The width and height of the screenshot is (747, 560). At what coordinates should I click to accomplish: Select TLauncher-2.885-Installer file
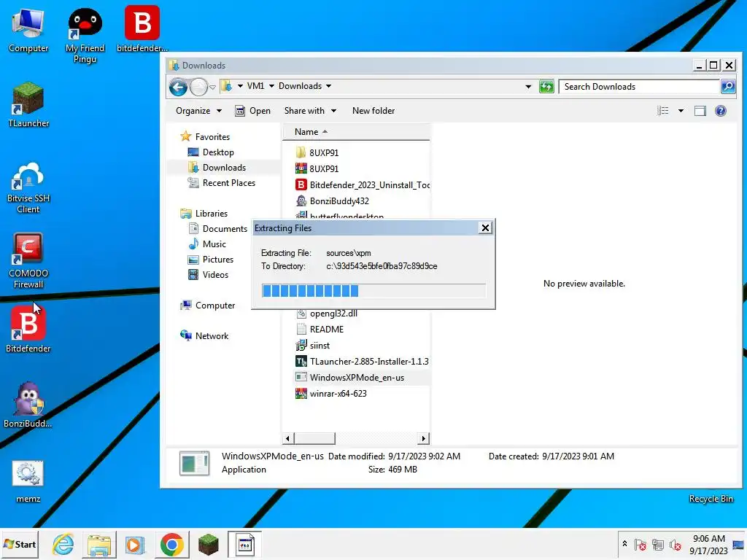363,362
